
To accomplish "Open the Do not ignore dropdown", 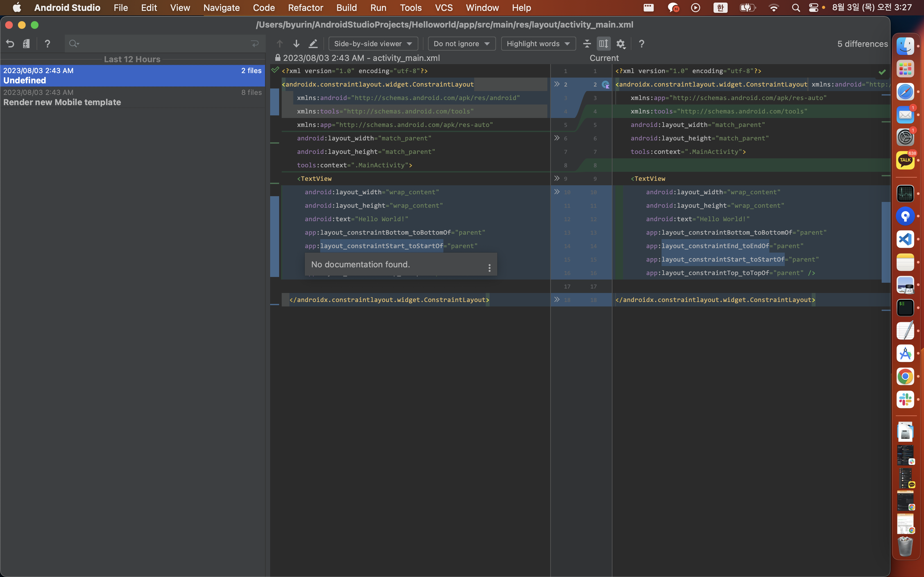I will 461,44.
